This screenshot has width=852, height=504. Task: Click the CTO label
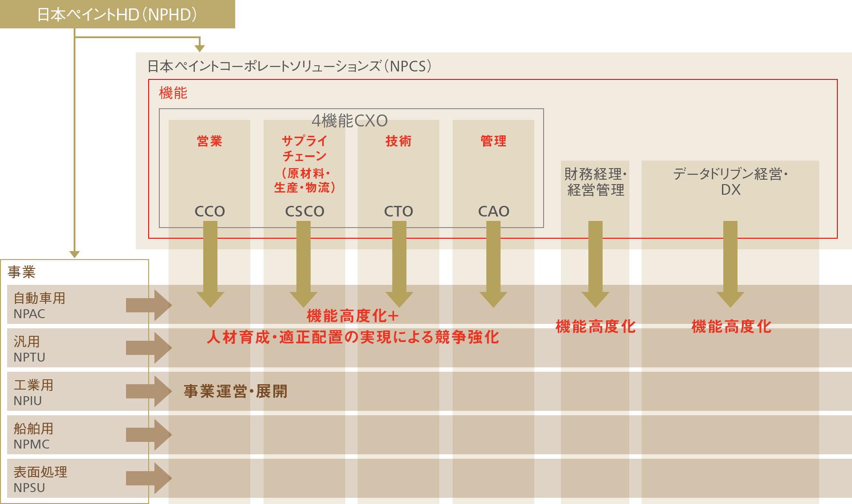(398, 211)
